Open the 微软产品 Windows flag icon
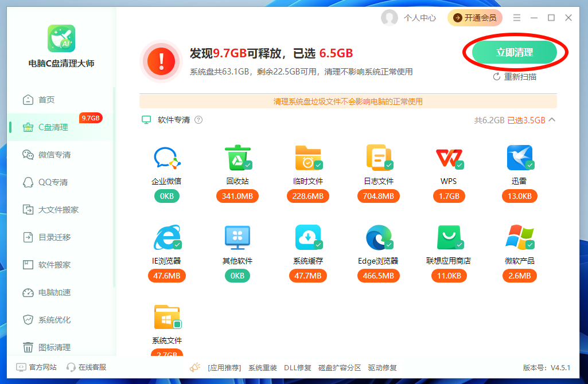 (x=519, y=237)
